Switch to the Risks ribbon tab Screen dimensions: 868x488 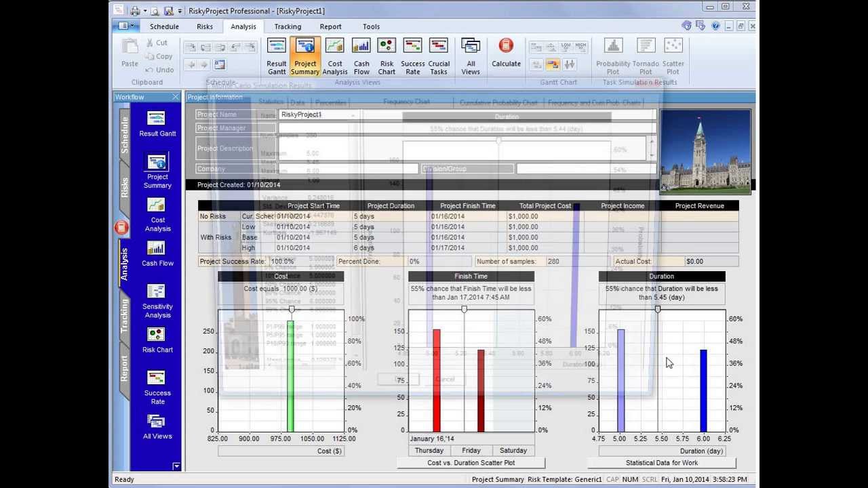(205, 26)
